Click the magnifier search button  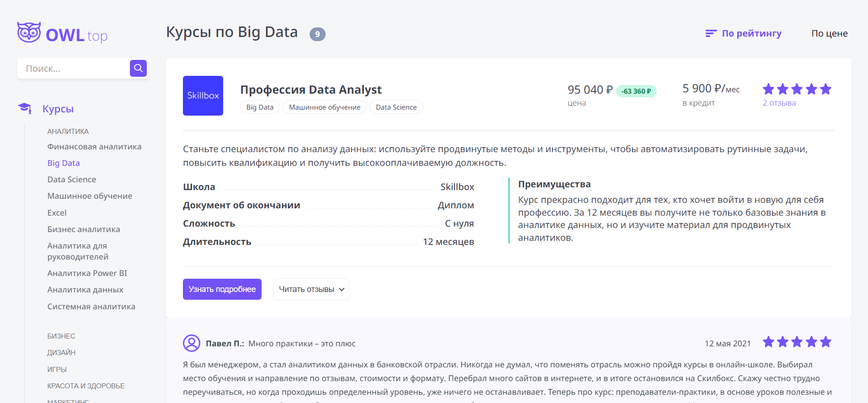pyautogui.click(x=138, y=69)
